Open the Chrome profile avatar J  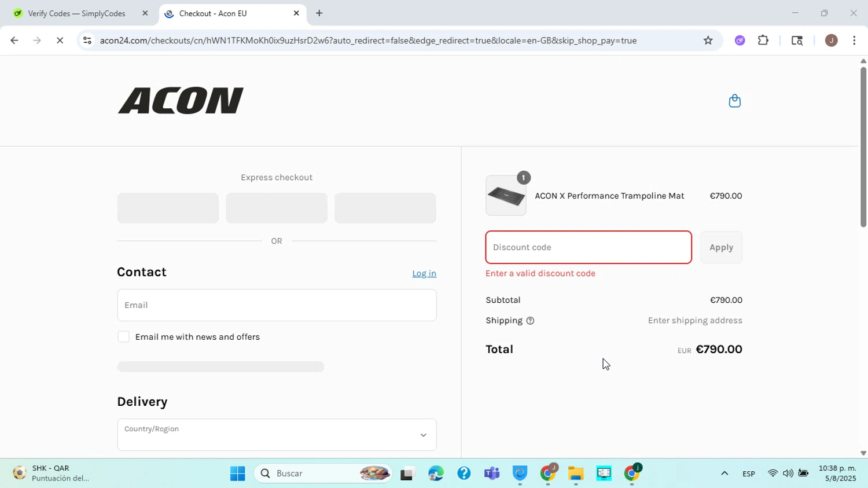pyautogui.click(x=831, y=41)
